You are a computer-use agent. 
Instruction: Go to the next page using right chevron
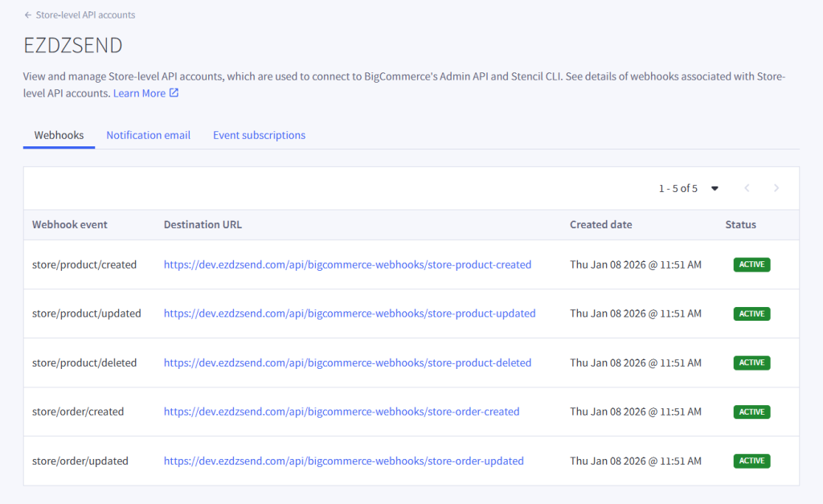776,188
